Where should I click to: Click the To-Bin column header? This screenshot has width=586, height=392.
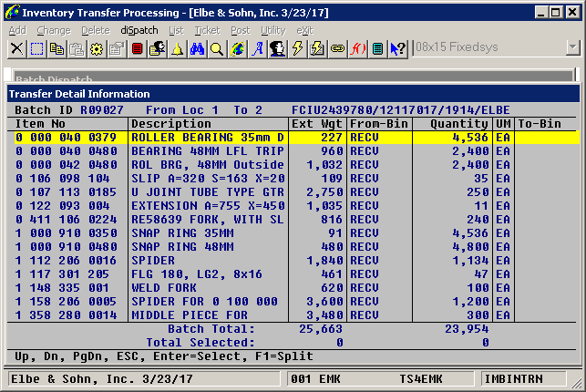coord(540,124)
